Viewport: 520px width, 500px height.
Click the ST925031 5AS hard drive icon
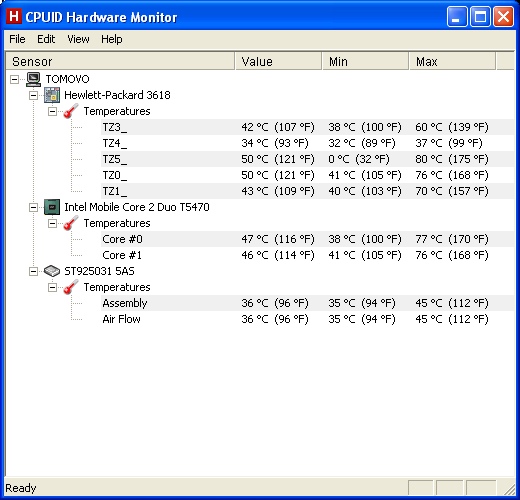point(52,271)
